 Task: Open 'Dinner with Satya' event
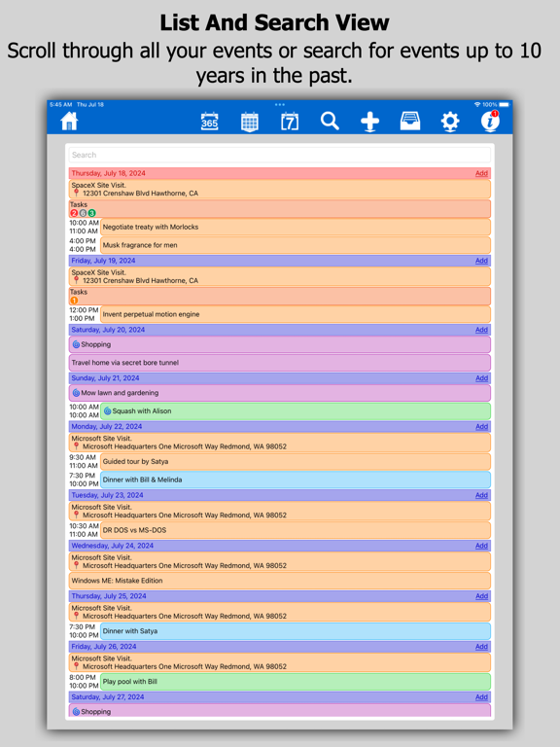point(296,631)
